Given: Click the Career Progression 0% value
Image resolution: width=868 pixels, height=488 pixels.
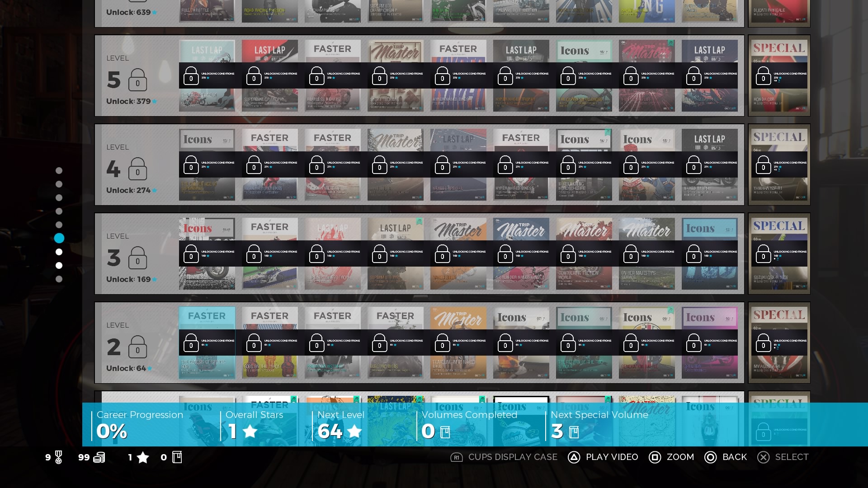Looking at the screenshot, I should pyautogui.click(x=112, y=431).
